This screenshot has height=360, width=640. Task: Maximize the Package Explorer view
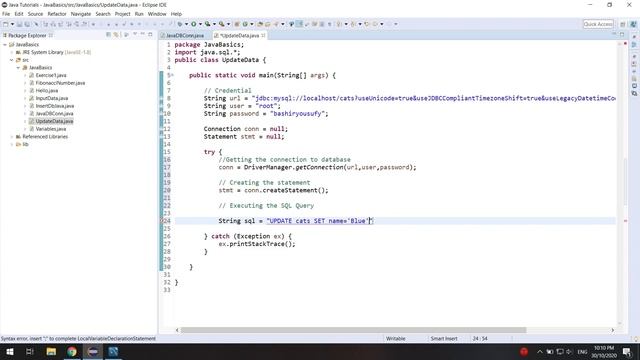(150, 35)
